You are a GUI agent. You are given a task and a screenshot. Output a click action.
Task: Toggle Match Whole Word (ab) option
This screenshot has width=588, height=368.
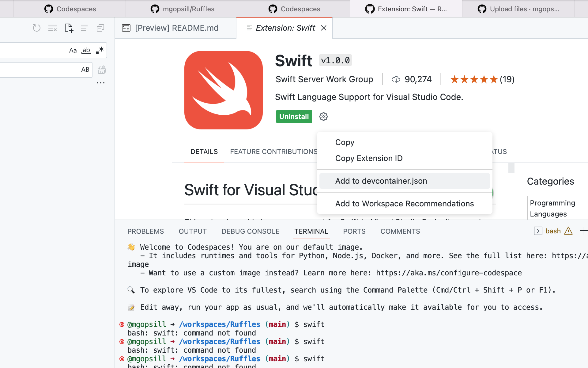(86, 50)
